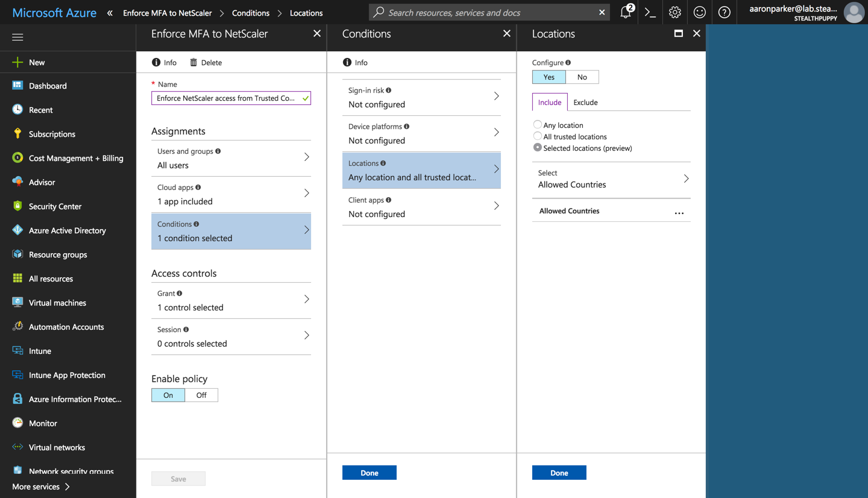Go to Locations breadcrumb
This screenshot has width=868, height=498.
point(306,13)
